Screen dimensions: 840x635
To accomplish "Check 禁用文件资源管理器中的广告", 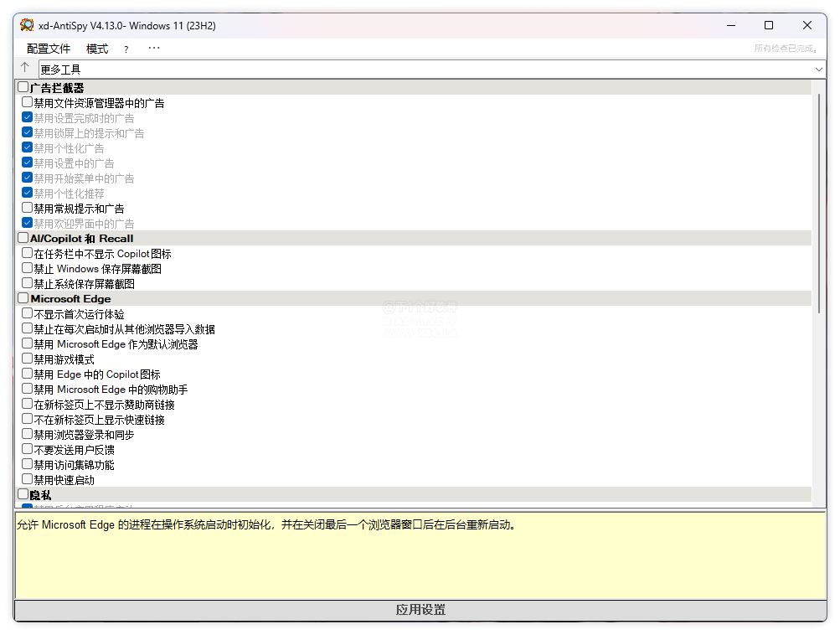I will click(28, 102).
